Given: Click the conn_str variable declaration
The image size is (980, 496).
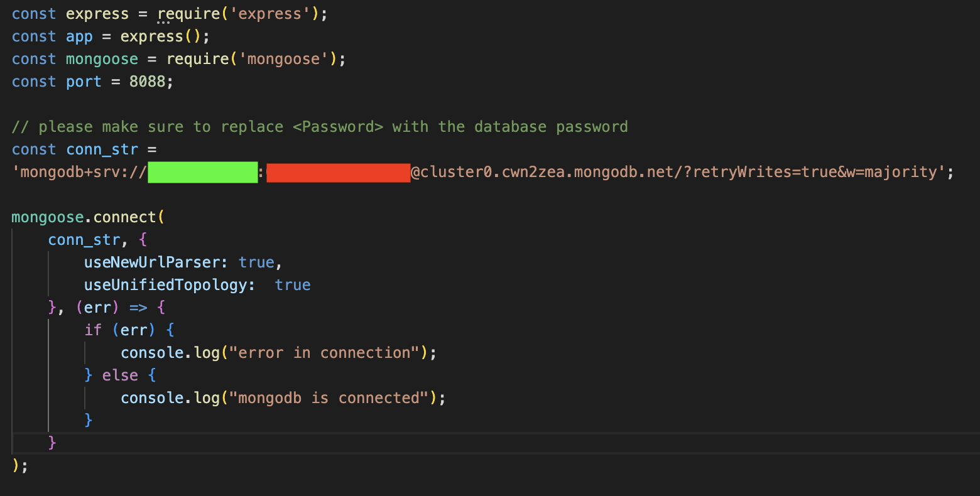Looking at the screenshot, I should pos(102,149).
